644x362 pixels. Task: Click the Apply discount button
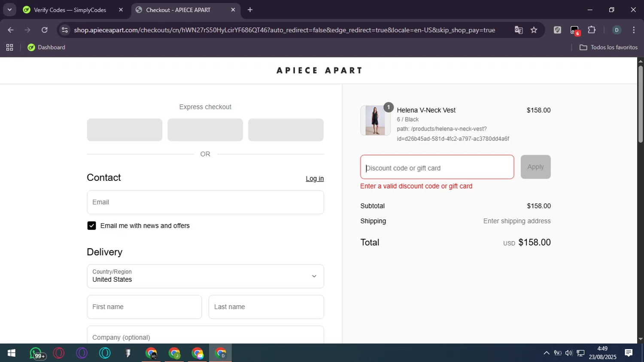point(535,167)
